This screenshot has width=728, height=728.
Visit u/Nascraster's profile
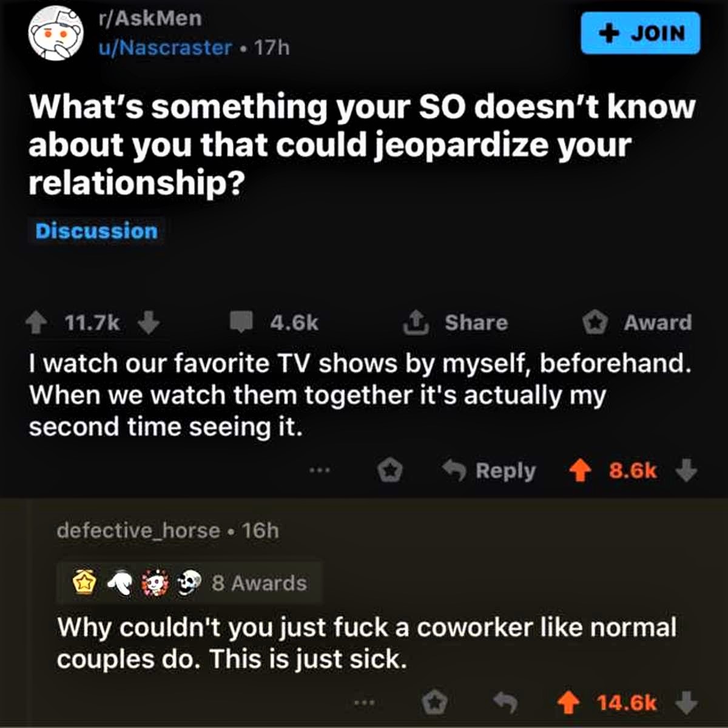(165, 47)
